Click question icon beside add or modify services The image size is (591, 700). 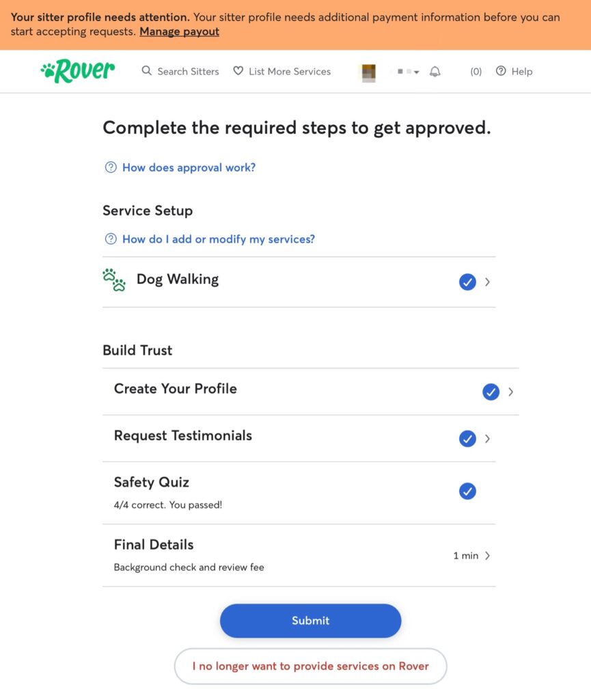click(x=111, y=239)
